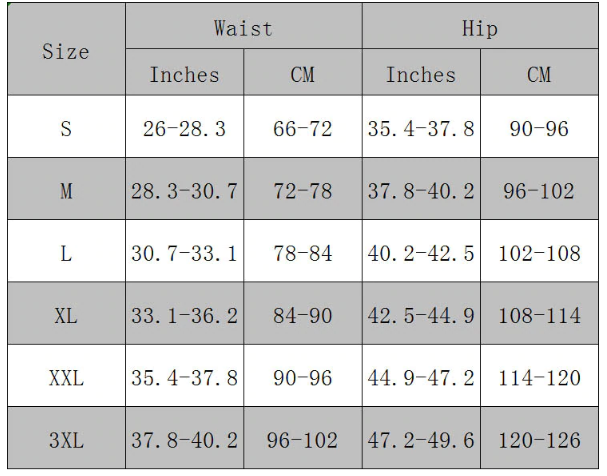Click the Size header cell
This screenshot has width=607, height=476.
pyautogui.click(x=66, y=49)
